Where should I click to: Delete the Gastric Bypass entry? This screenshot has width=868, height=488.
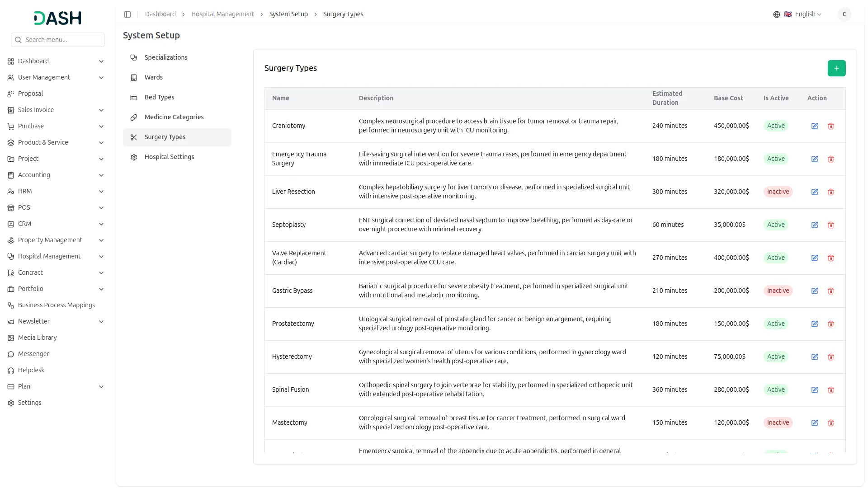tap(830, 291)
